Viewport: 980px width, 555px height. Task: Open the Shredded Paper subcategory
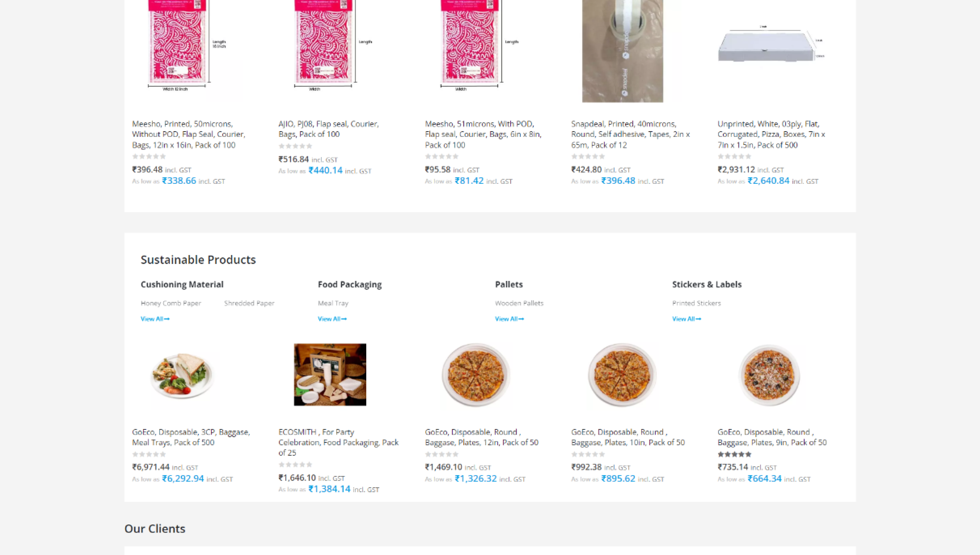tap(249, 303)
